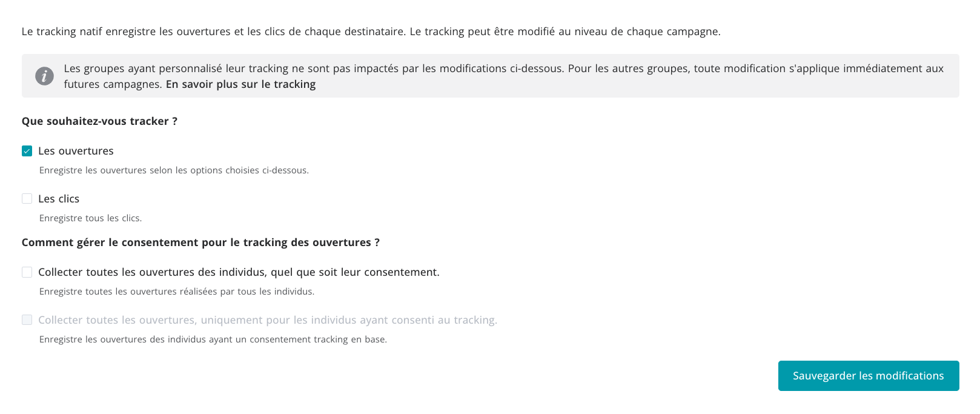Click the sentence about modifying tracking per campagne

point(565,32)
